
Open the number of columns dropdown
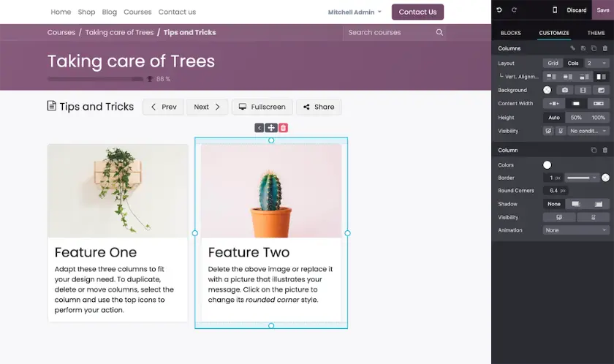tap(596, 63)
